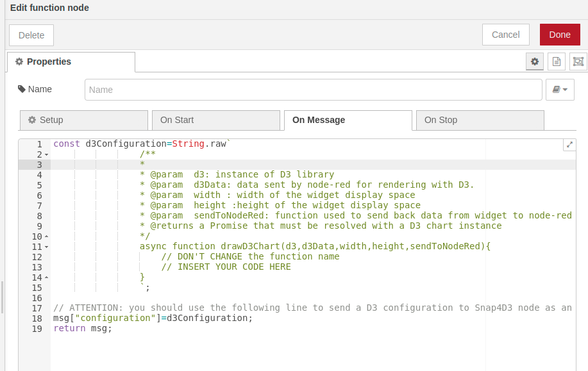Open the node appearance icon
Viewport: 588px width, 371px height.
click(x=578, y=62)
